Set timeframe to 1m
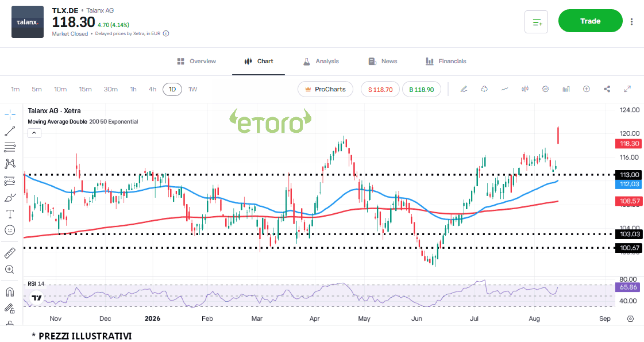 pos(15,89)
